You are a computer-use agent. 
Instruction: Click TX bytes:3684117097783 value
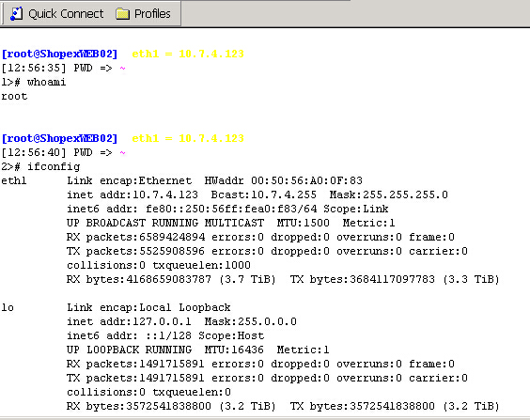click(363, 279)
